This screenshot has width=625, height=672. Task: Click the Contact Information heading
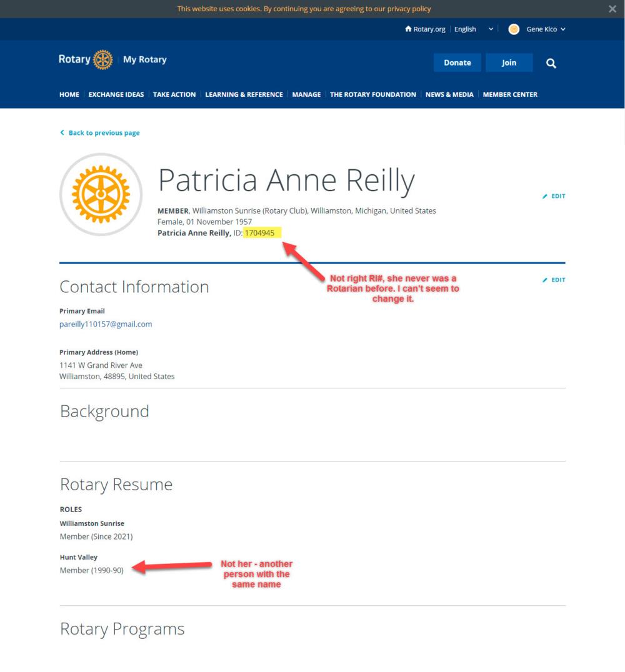[x=134, y=287]
